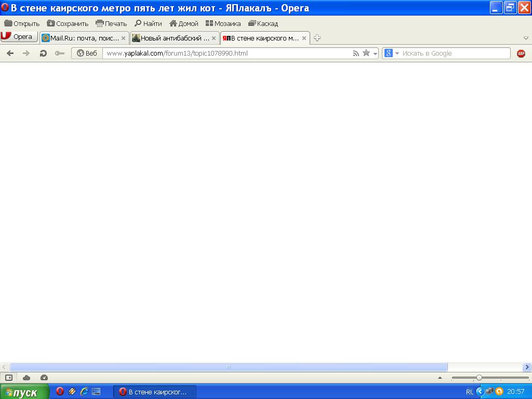Click the RSS feed icon in address bar

356,53
